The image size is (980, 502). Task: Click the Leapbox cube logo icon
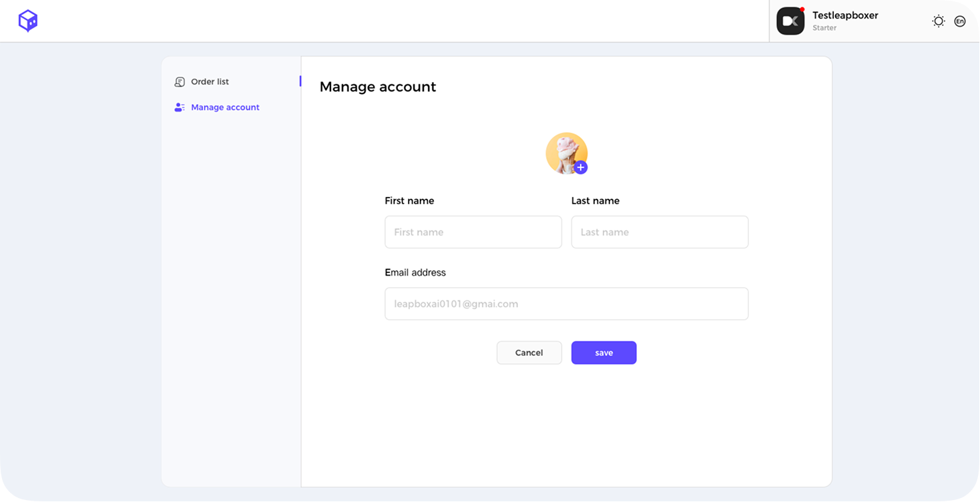[27, 21]
